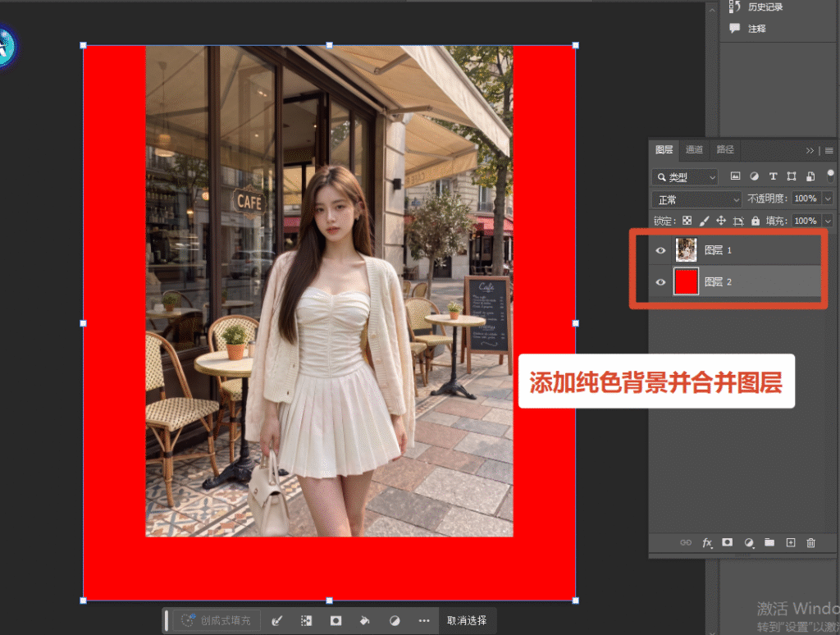Image resolution: width=840 pixels, height=635 pixels.
Task: Switch to the 通道 tab
Action: pos(694,149)
